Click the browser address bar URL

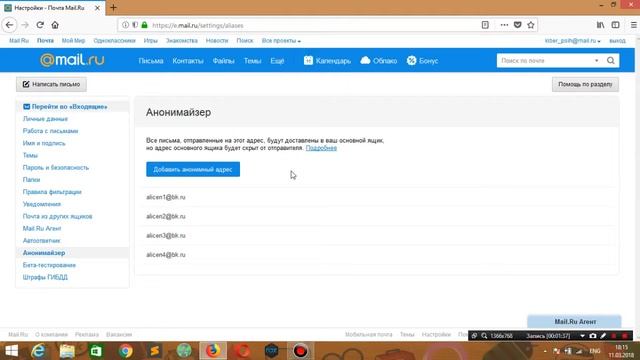[198, 25]
